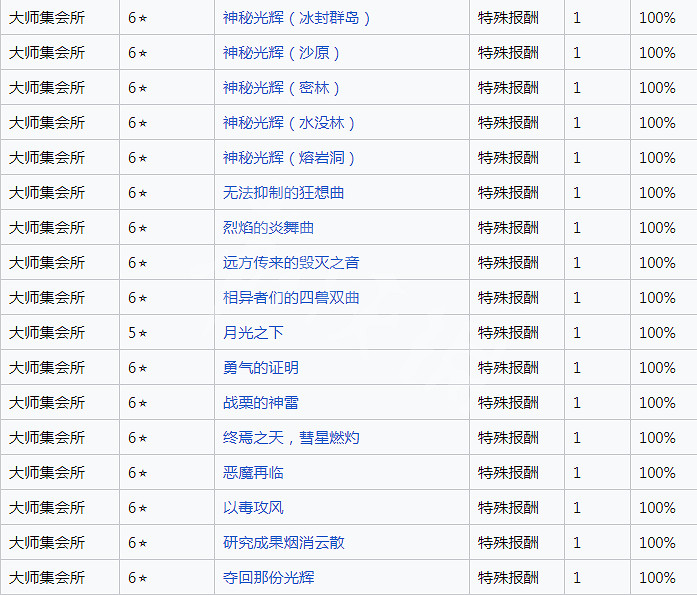This screenshot has width=697, height=595.
Task: Follow the 相异者们的四兽双曲 link
Action: pos(291,298)
